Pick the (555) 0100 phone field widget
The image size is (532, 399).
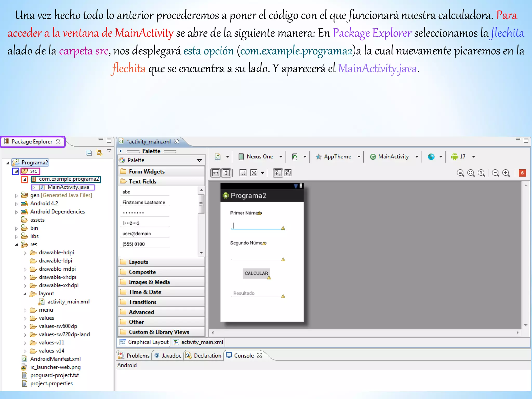click(x=145, y=244)
